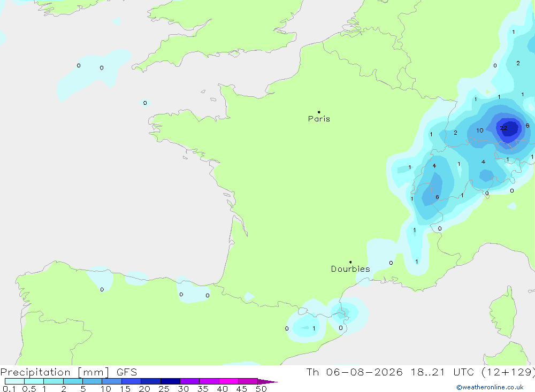
Task: Click the '0.5' legend scale label
Action: tap(29, 389)
